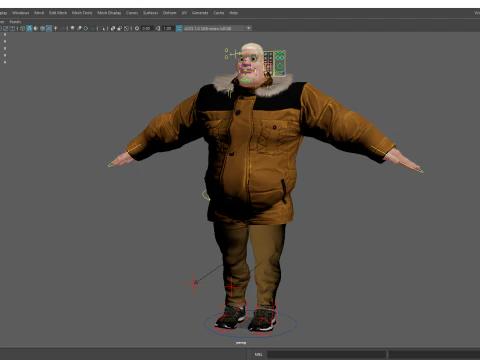Click the exposure reset icon
The width and height of the screenshot is (480, 360).
137,28
